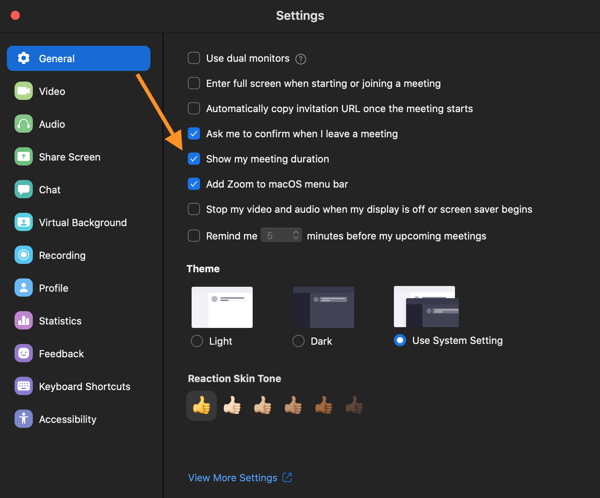
Task: Click the Video camera icon
Action: point(24,91)
